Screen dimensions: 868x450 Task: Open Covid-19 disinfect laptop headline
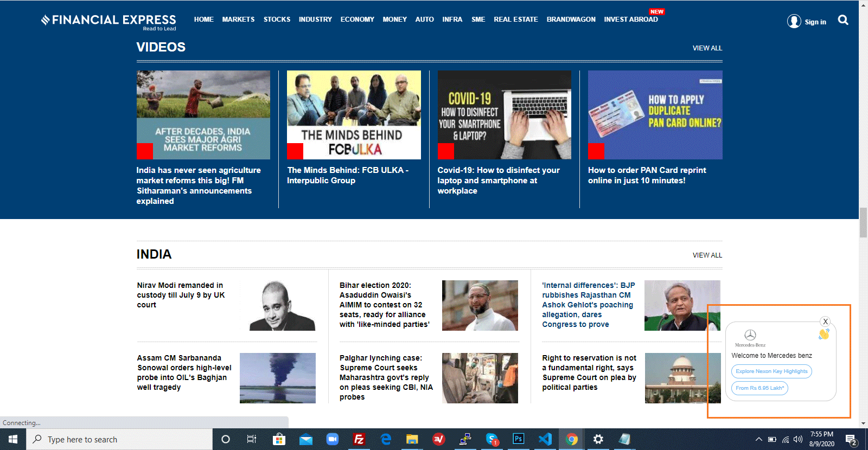(499, 181)
